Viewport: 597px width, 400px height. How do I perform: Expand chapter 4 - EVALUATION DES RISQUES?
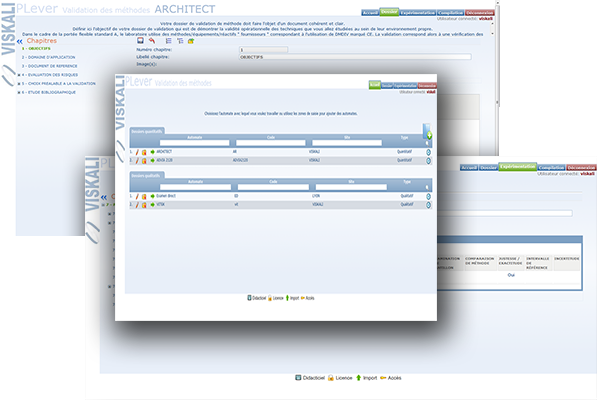pos(19,75)
